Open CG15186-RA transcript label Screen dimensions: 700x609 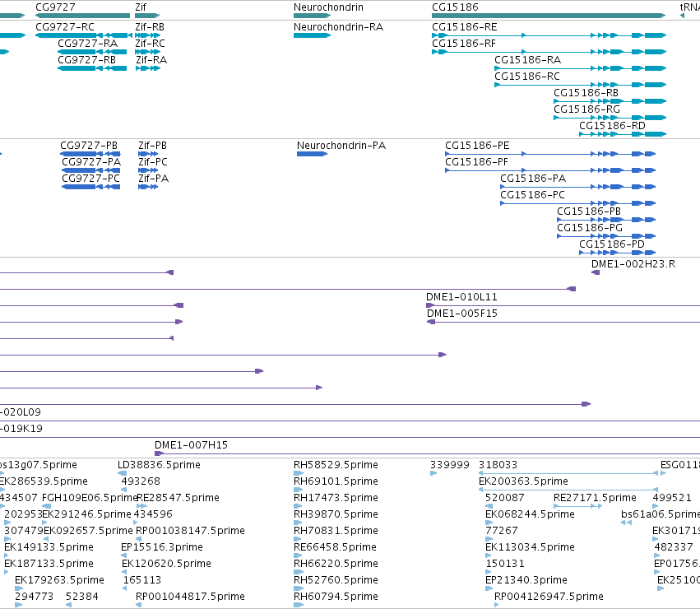tap(528, 60)
